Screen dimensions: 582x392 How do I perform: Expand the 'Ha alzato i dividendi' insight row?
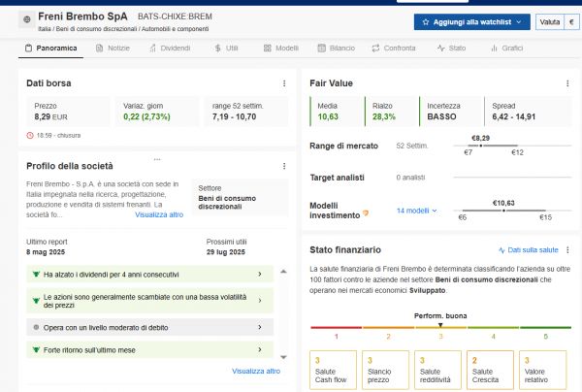[150, 275]
